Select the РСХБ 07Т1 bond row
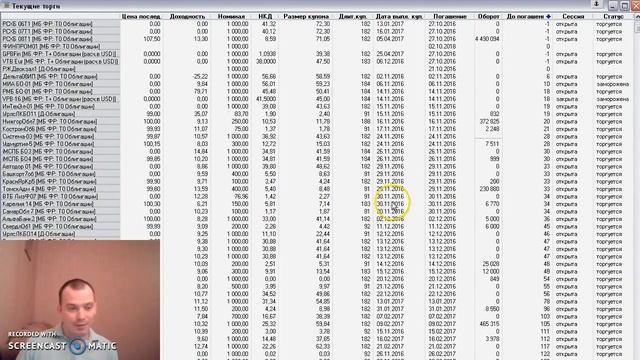 [x=60, y=31]
